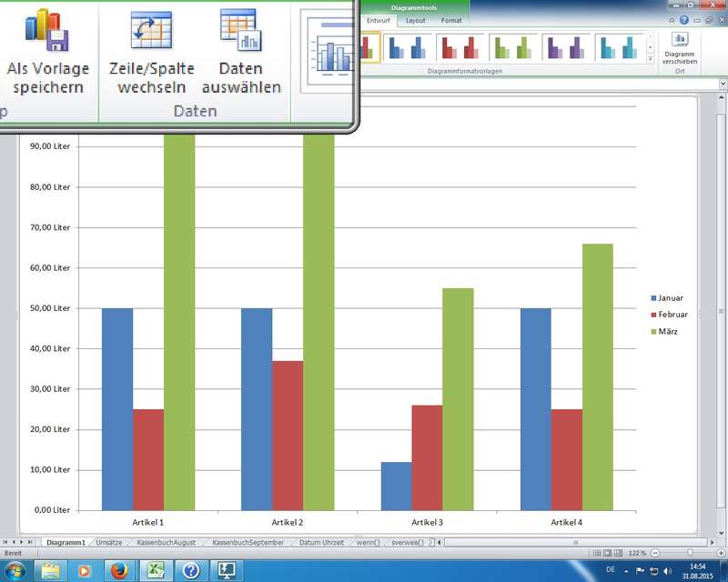Open Windows Explorer from the taskbar
Viewport: 728px width, 582px height.
click(50, 569)
